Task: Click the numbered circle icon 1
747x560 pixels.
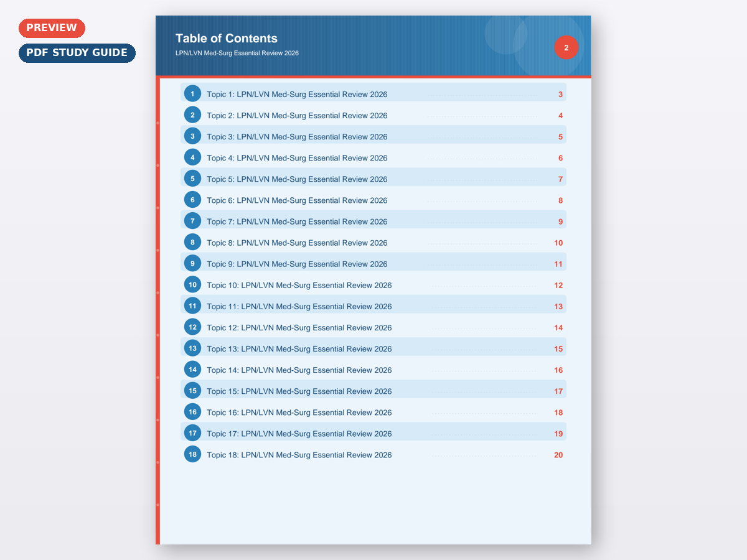Action: pyautogui.click(x=192, y=94)
